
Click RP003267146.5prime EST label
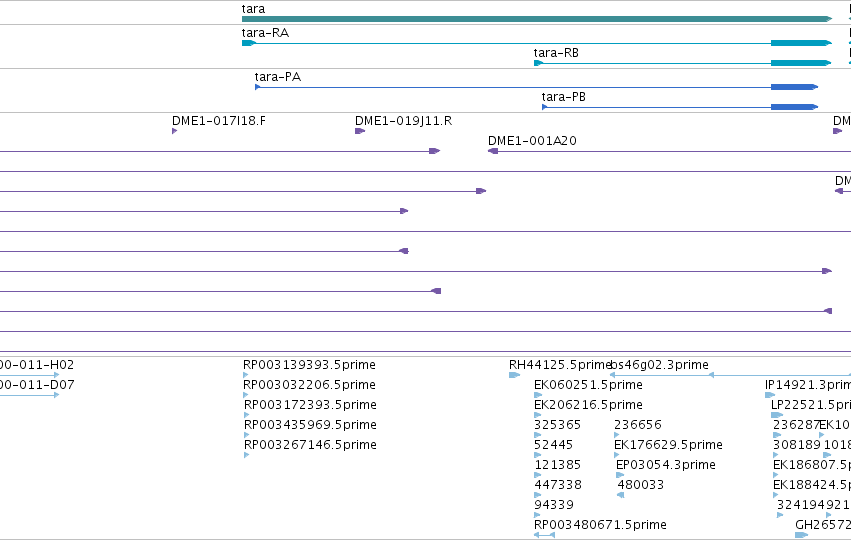pos(310,445)
